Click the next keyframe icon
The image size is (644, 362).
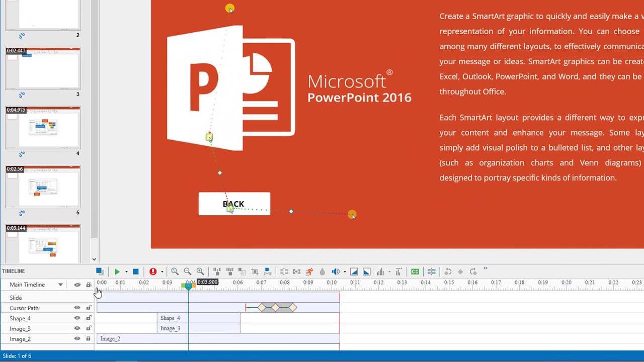point(473,271)
